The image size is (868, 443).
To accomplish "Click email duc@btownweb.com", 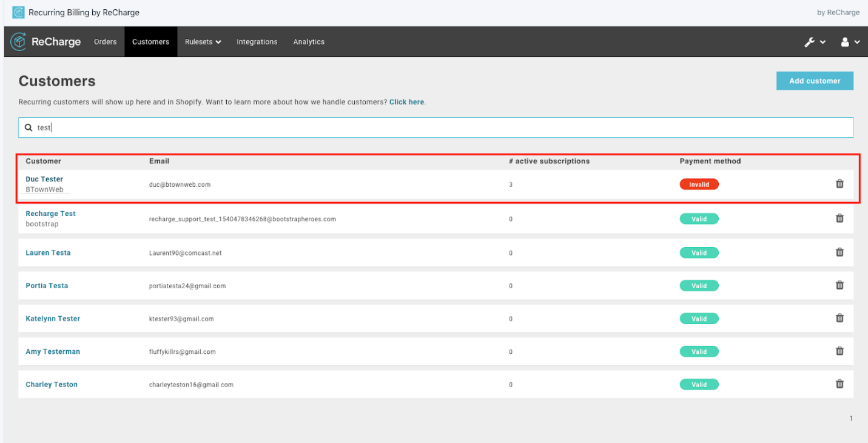I will (180, 184).
